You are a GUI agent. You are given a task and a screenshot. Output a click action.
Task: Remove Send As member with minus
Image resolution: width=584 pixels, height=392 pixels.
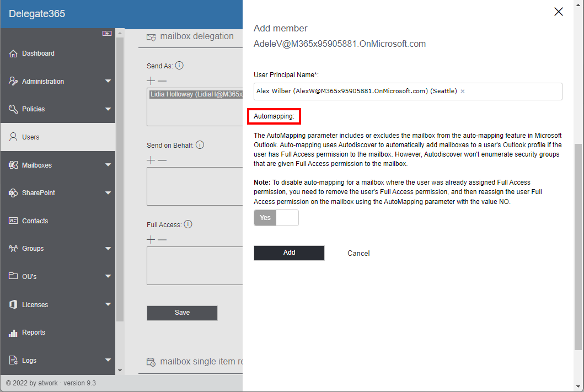[162, 81]
